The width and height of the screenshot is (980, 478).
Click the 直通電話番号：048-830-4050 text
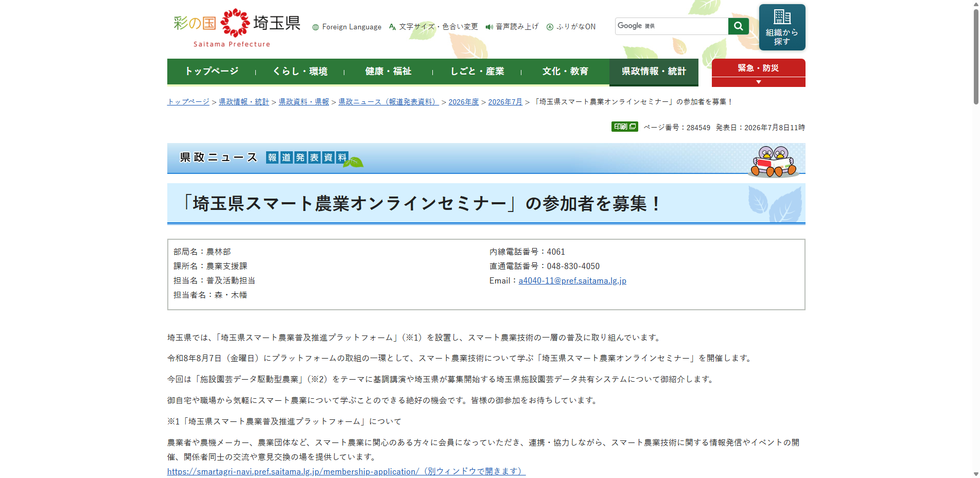click(x=545, y=267)
